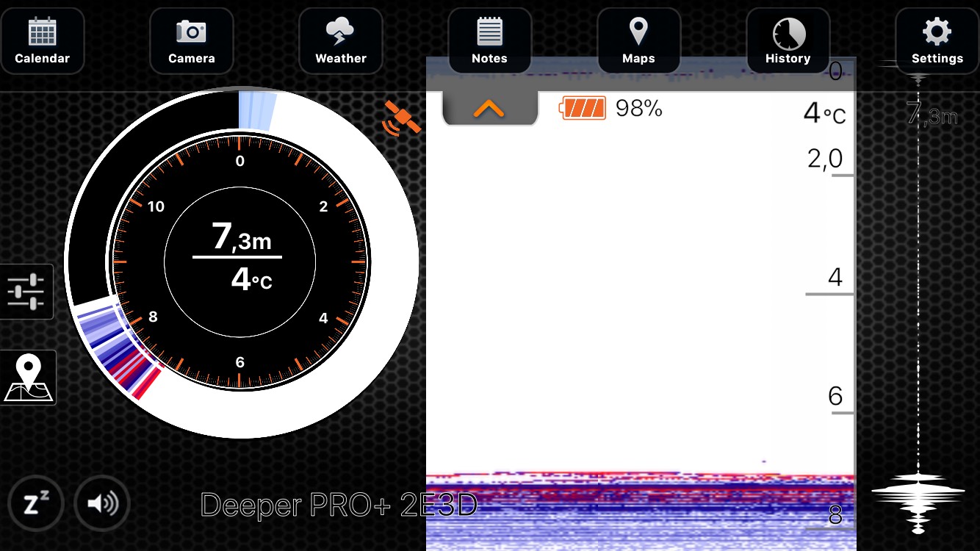Toggle sleep mode with Zz button

pyautogui.click(x=36, y=504)
